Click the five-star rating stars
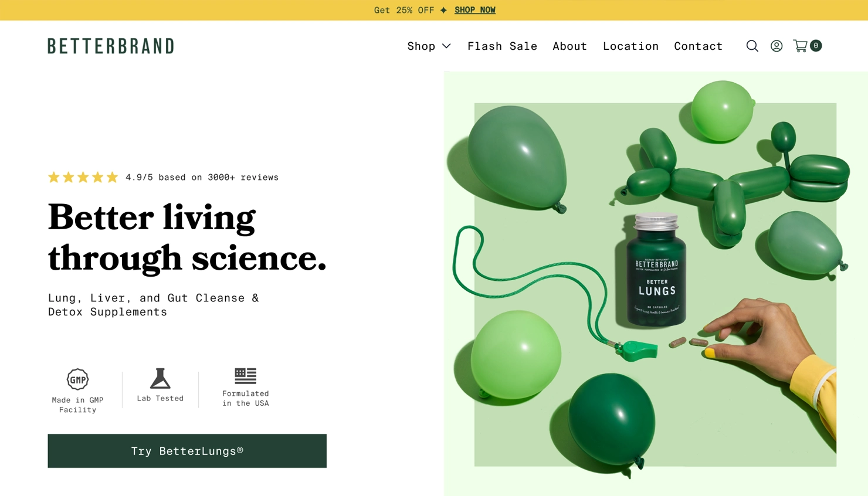This screenshot has width=868, height=496. point(83,177)
